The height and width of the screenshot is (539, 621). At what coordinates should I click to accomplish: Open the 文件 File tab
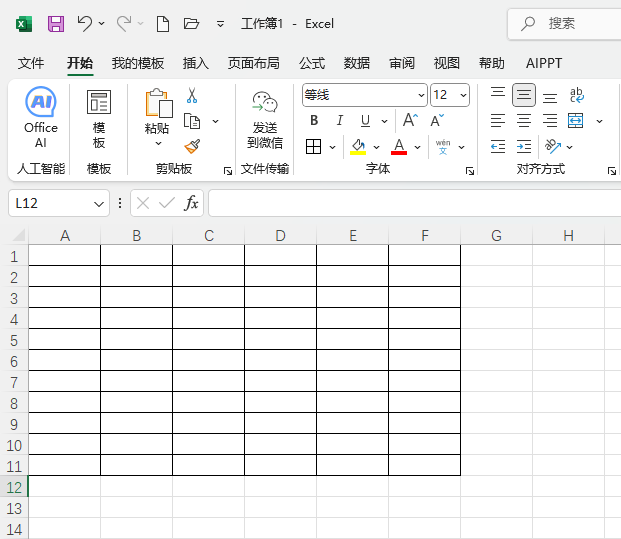pos(31,63)
